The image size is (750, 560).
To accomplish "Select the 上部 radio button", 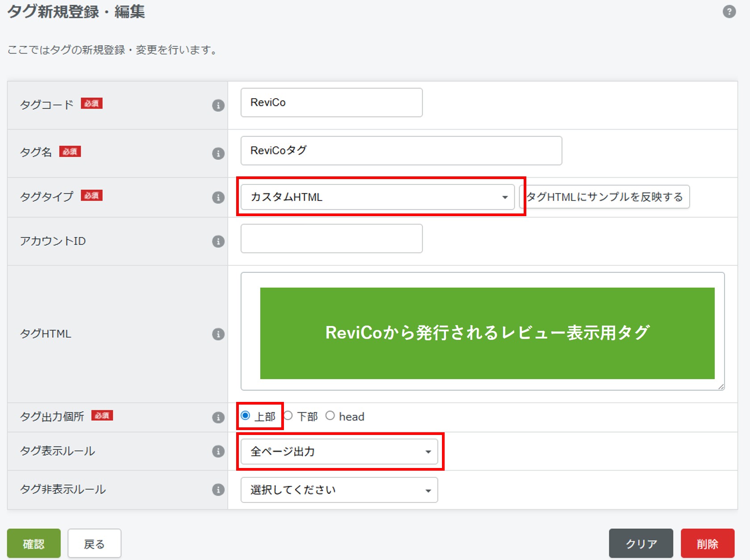I will tap(246, 416).
